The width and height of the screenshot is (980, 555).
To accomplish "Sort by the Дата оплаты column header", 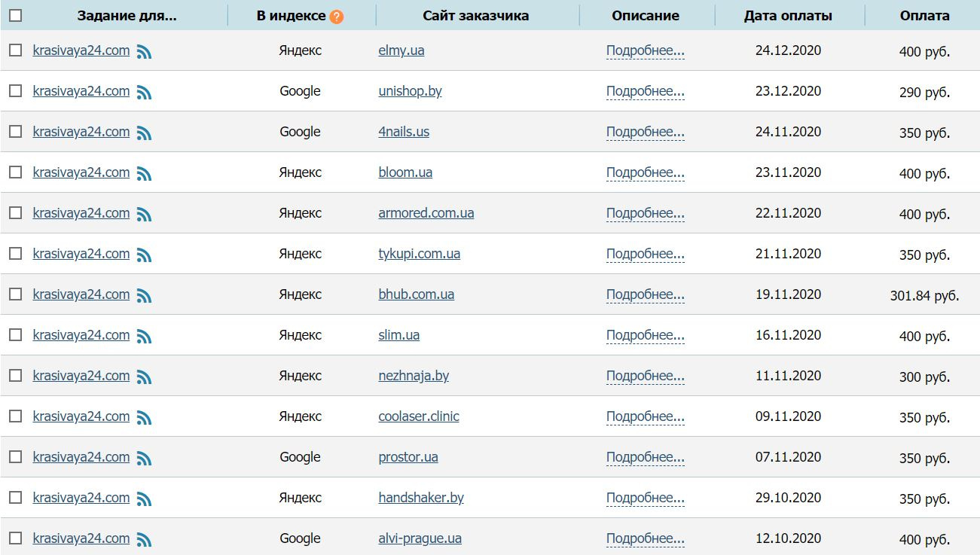I will click(788, 15).
